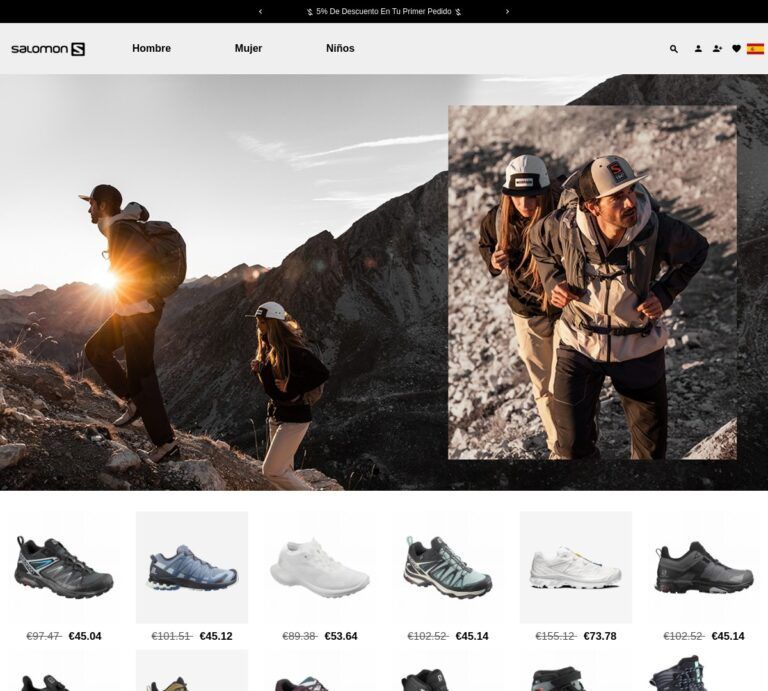Show next announcement with right arrow
Screen dimensions: 768x691
pos(507,11)
